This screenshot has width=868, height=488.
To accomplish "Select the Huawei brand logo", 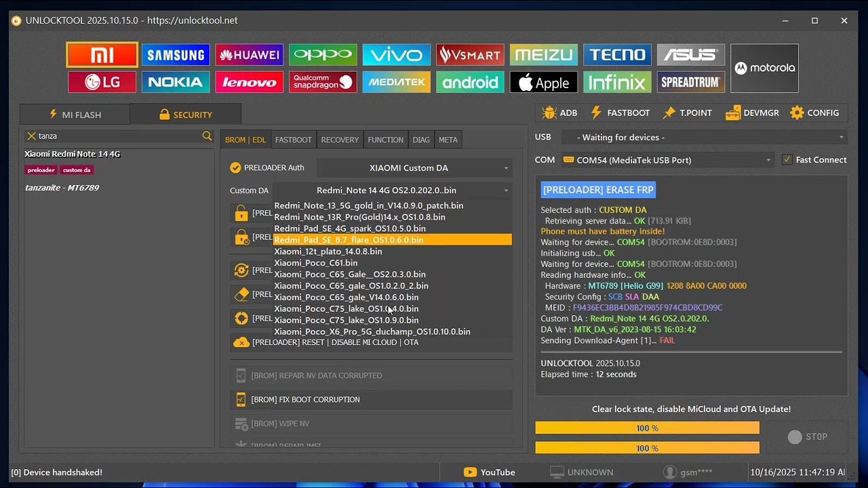I will point(249,55).
